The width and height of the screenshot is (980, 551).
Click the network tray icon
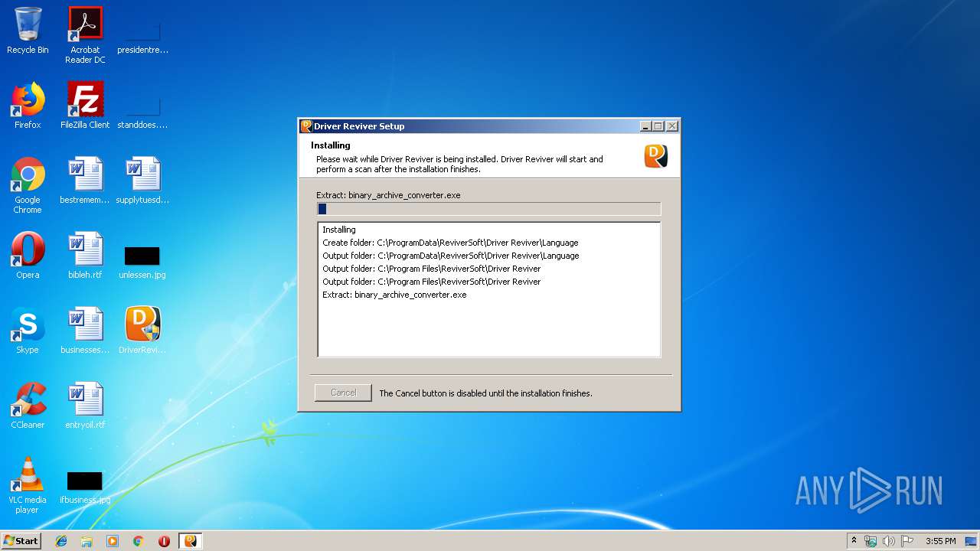[x=871, y=541]
